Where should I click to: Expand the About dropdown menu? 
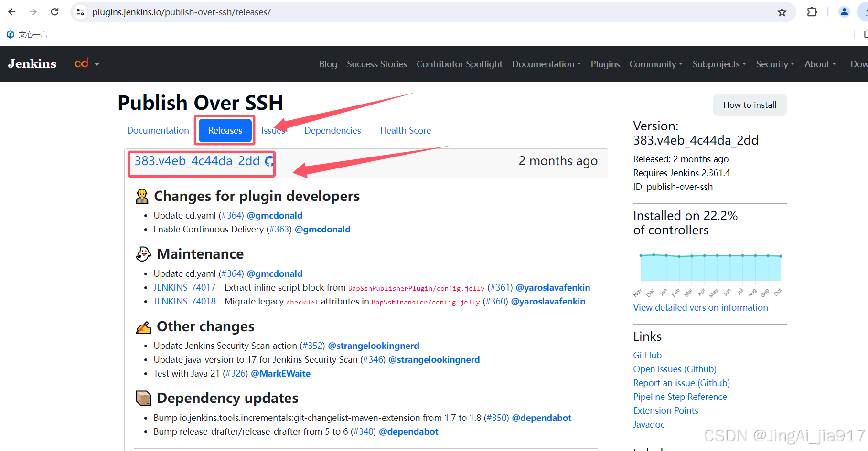pyautogui.click(x=820, y=64)
